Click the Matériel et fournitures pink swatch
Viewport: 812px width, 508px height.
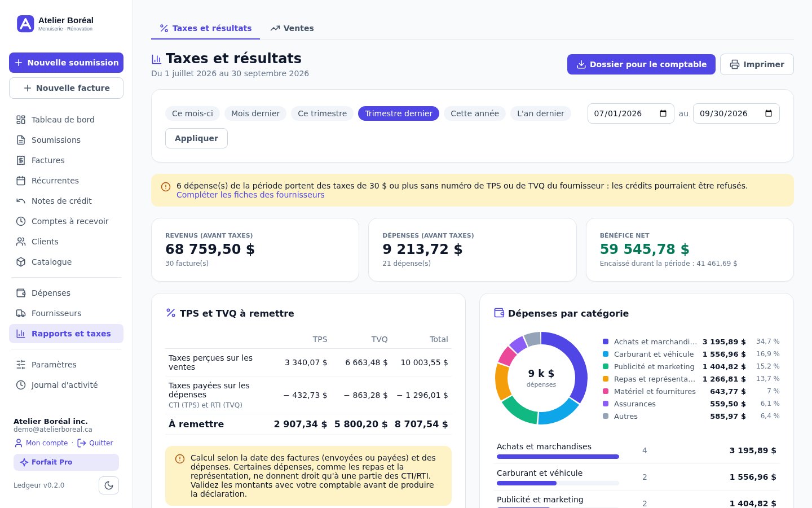(606, 391)
